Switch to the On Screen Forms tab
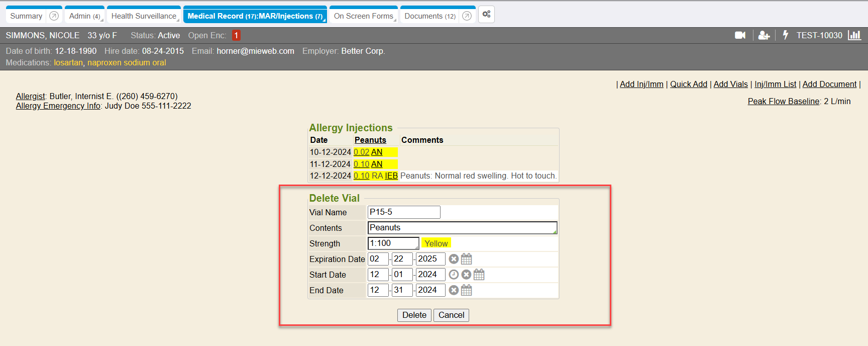868x346 pixels. click(363, 16)
